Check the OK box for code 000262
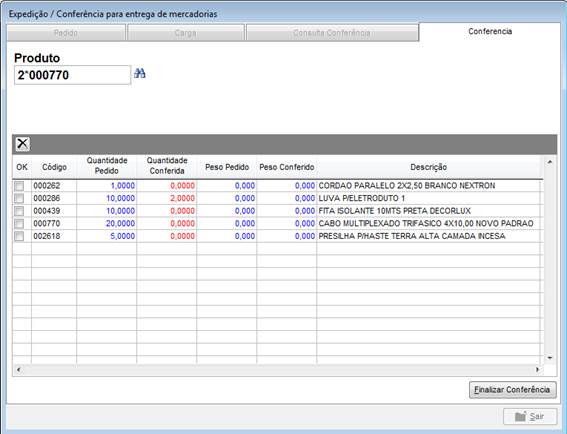 point(19,186)
